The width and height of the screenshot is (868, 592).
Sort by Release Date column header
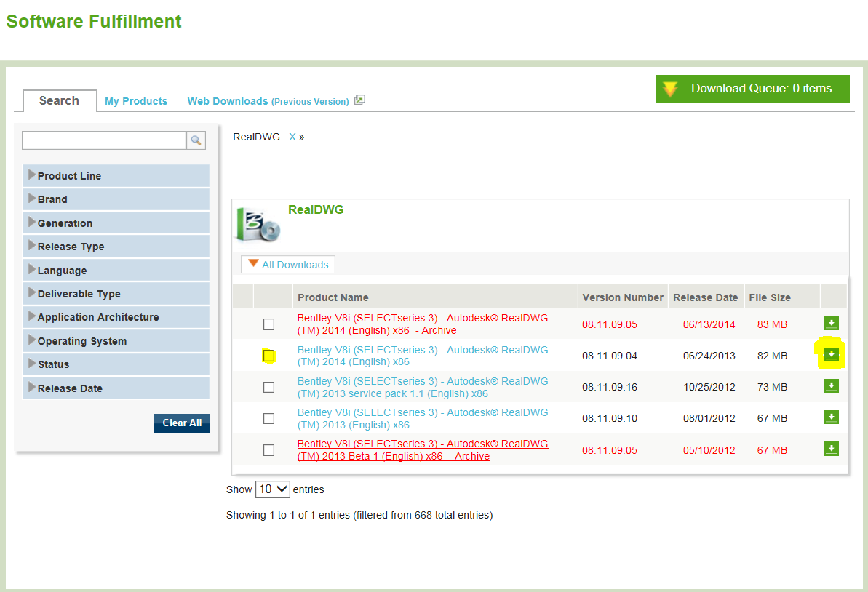[x=705, y=297]
